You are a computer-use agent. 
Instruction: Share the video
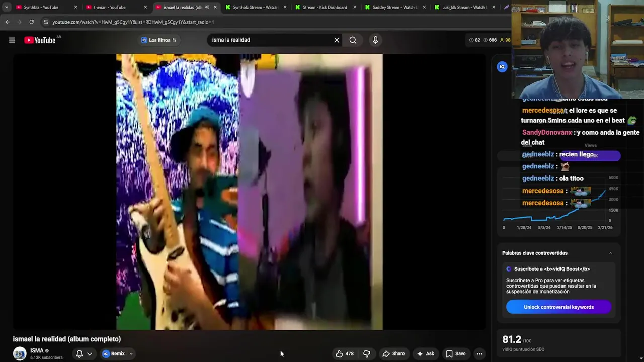click(393, 354)
